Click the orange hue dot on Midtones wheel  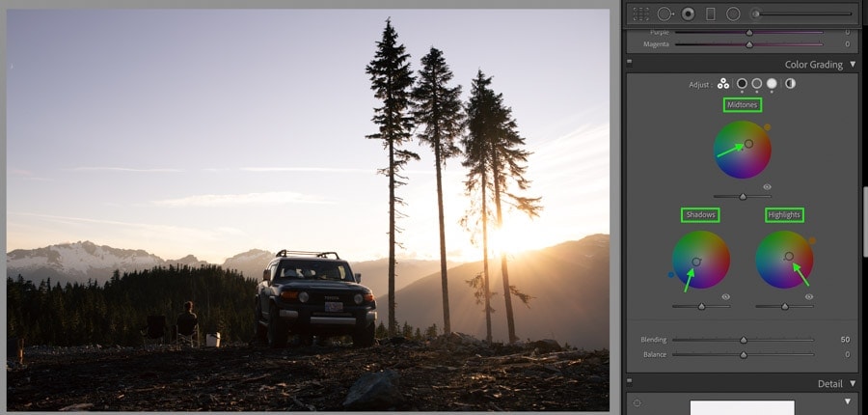[x=768, y=126]
